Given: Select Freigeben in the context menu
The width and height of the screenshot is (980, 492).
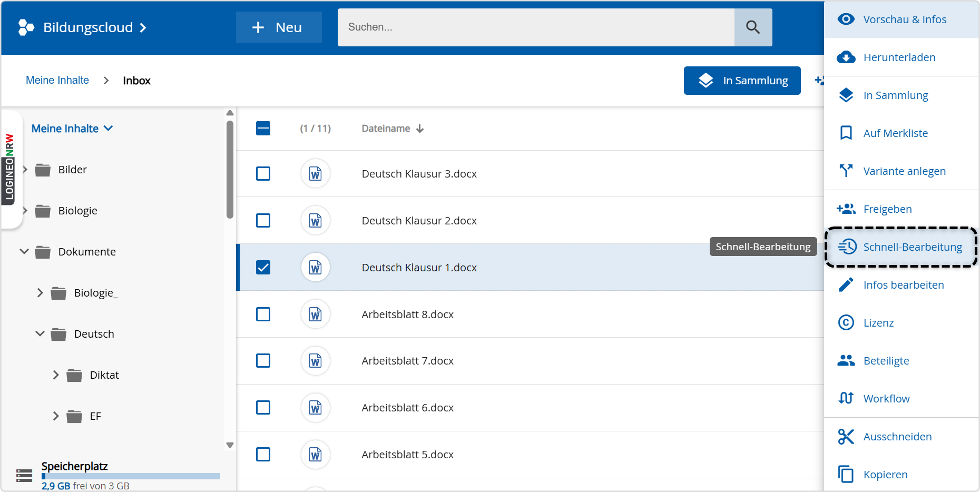Looking at the screenshot, I should (901, 209).
